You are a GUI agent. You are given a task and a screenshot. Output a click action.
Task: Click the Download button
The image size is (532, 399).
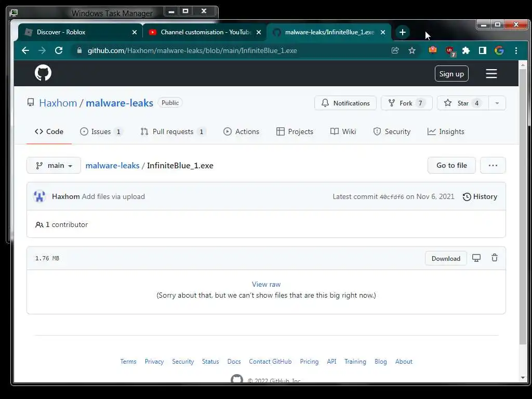(x=446, y=258)
